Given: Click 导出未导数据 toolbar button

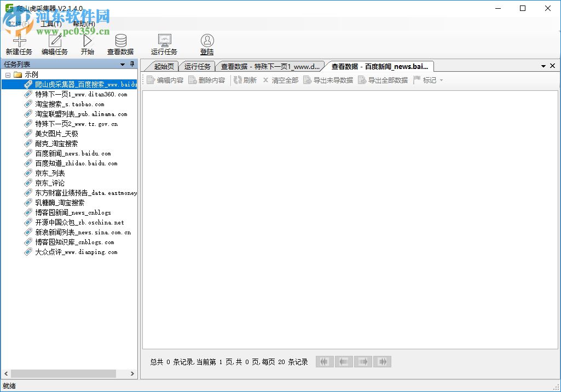Looking at the screenshot, I should tap(328, 80).
